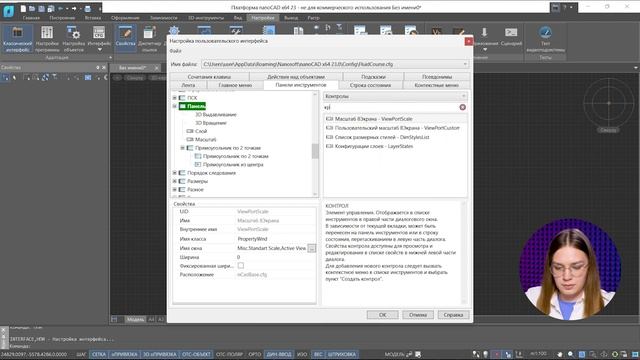640x360 pixels.
Task: Open the Интерфейс ribbon button dropdown arrow
Action: [x=100, y=49]
